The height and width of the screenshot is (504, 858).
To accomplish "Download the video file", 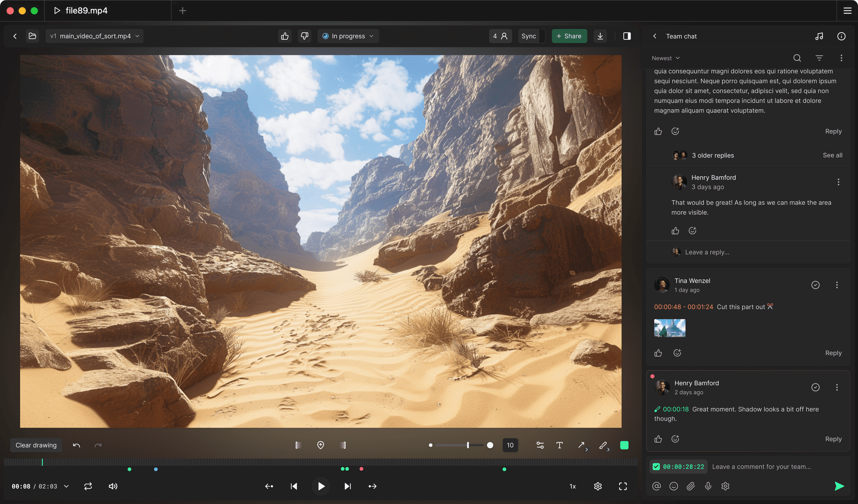I will [600, 36].
